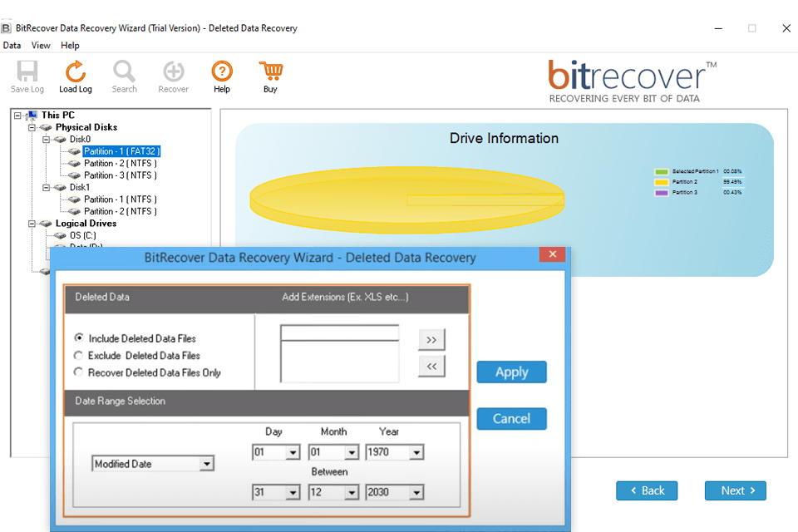Click the Back button

[x=647, y=490]
